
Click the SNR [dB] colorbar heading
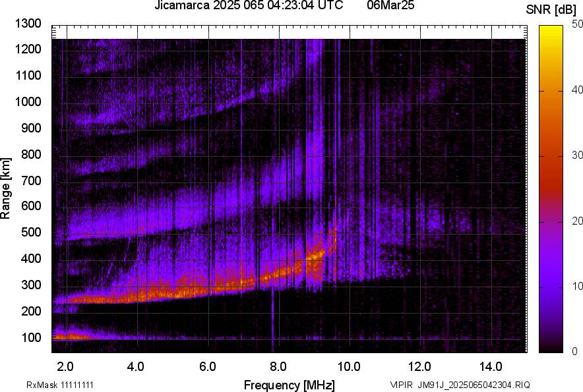[551, 10]
